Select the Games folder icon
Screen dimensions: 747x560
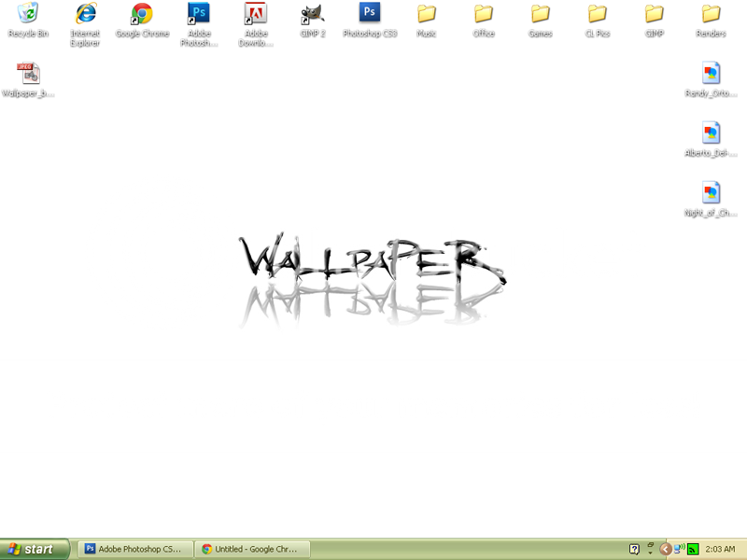pos(541,14)
